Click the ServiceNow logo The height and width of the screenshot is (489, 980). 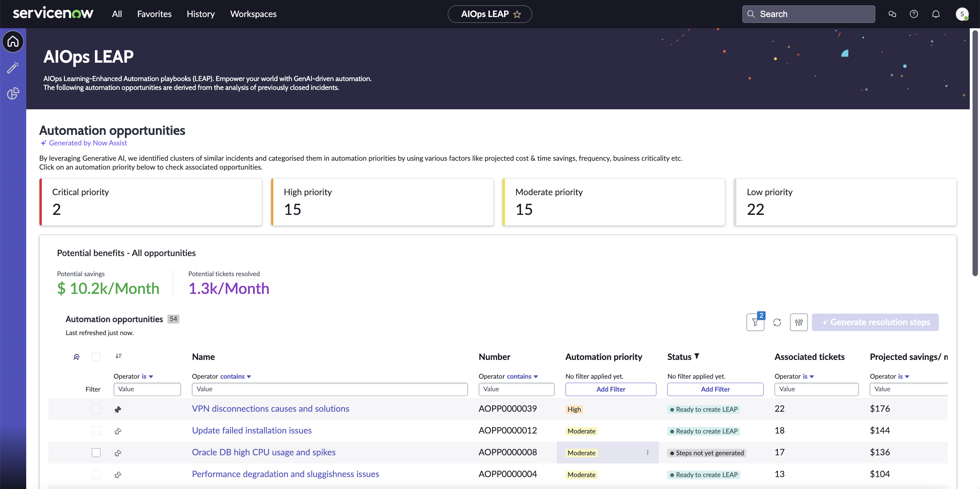[x=53, y=13]
